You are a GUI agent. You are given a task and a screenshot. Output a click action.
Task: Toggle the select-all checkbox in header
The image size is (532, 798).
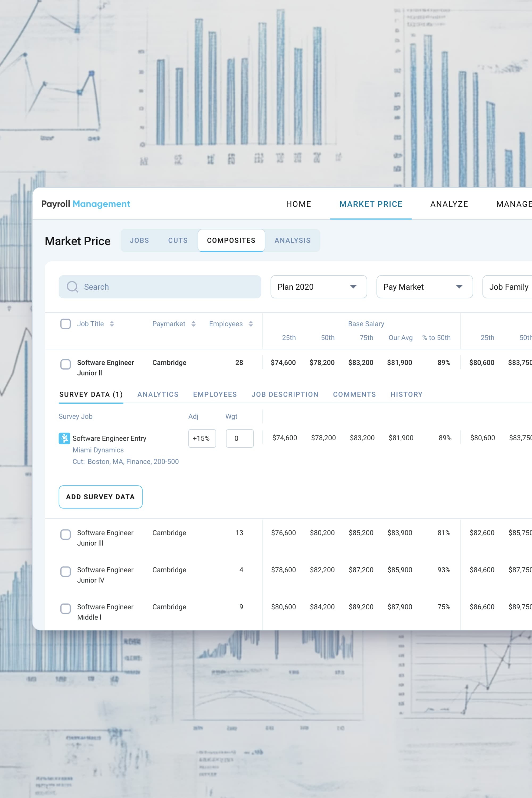coord(65,324)
